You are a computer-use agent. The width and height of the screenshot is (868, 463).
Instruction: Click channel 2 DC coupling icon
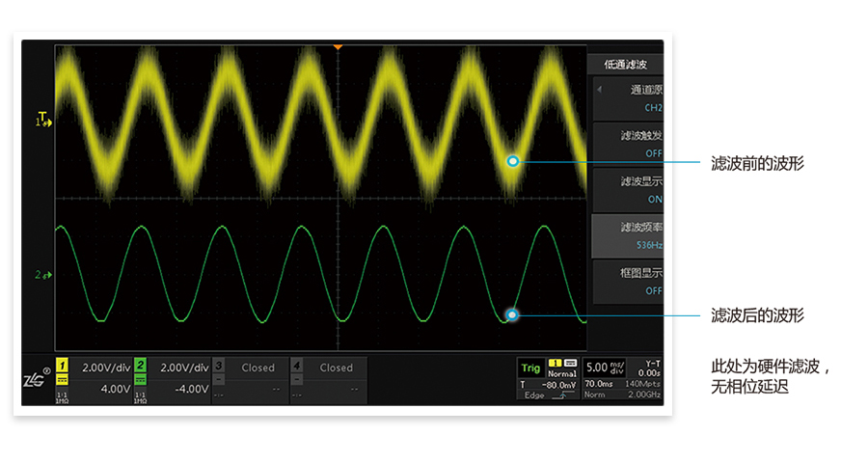[x=141, y=379]
